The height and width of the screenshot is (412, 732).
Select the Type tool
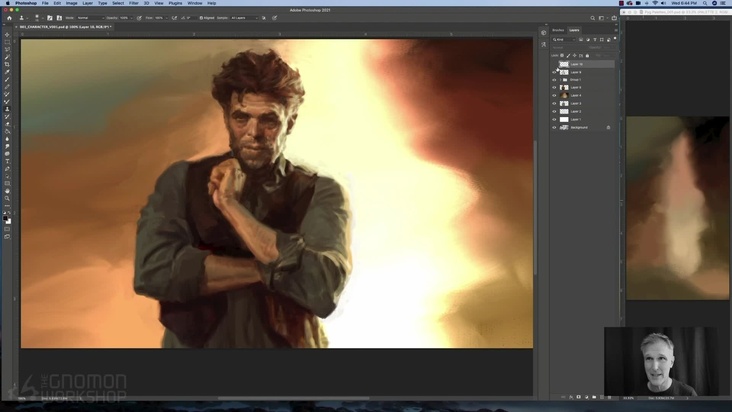coord(7,161)
